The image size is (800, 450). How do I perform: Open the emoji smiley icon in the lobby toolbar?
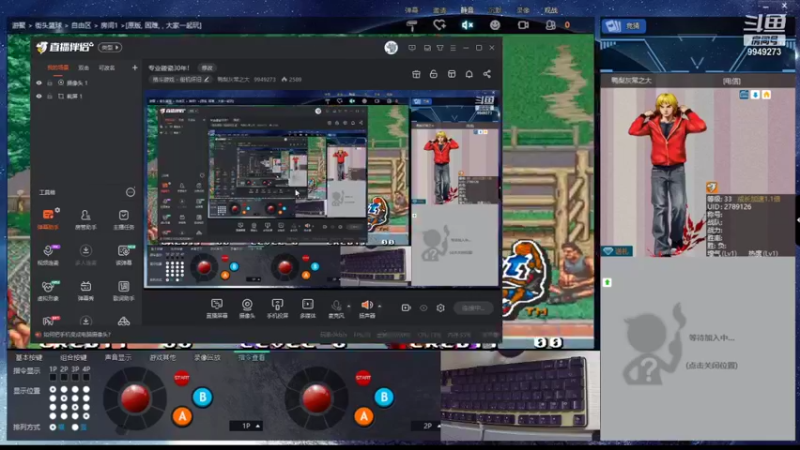[495, 25]
